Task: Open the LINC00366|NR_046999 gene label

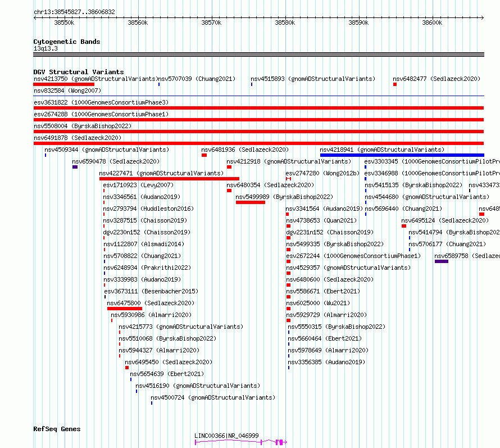Action: [x=226, y=436]
